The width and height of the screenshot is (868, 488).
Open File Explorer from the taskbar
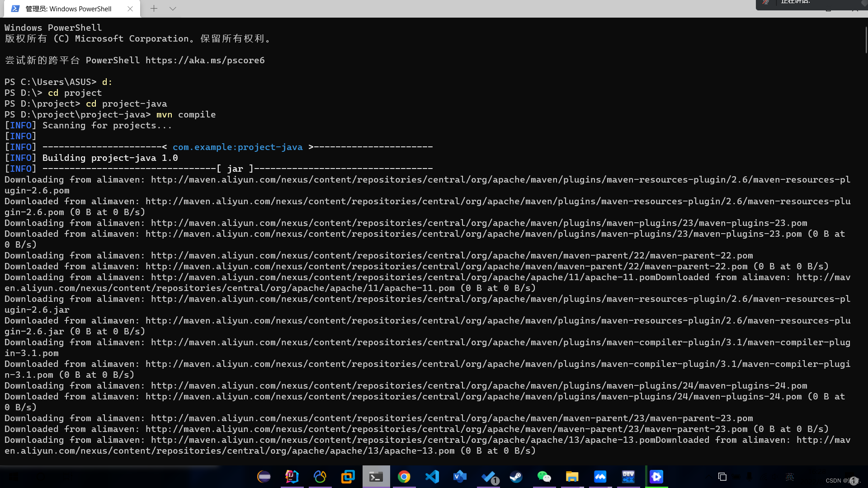tap(572, 477)
